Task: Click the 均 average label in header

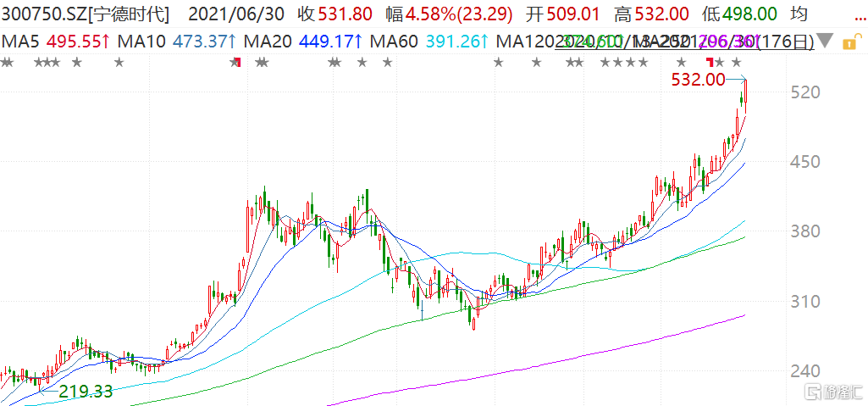Action: (799, 14)
